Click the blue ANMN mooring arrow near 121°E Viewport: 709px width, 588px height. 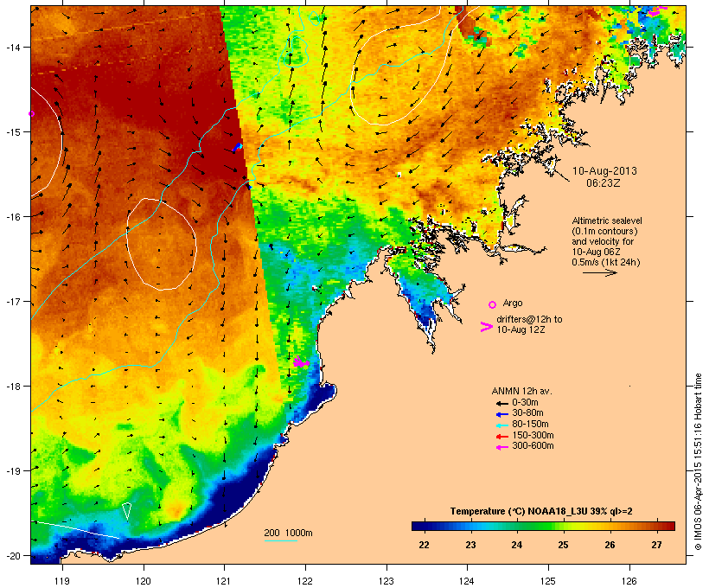[238, 147]
